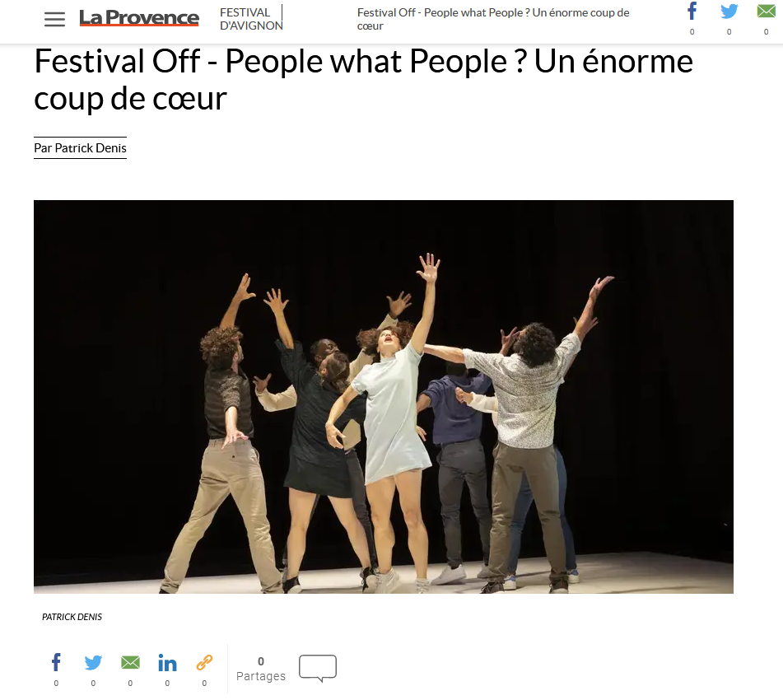Click the 0 Partages share counter
Screen dimensions: 783x700
point(261,669)
